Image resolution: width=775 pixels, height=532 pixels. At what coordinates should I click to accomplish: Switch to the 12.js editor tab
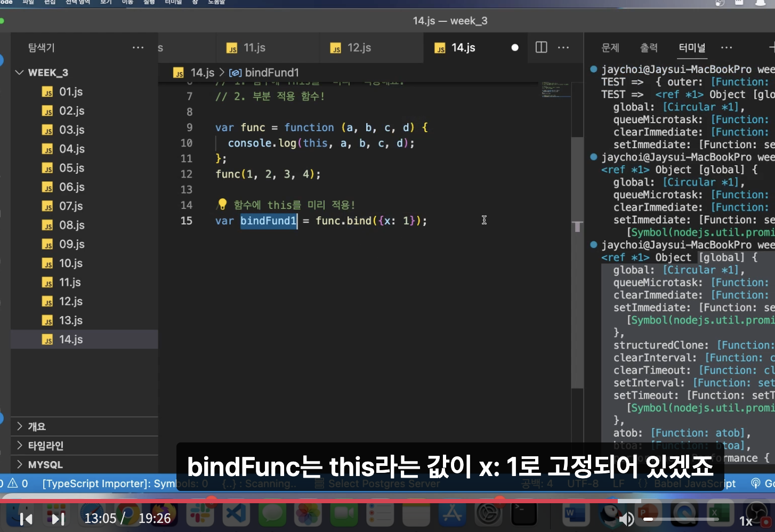pyautogui.click(x=372, y=47)
